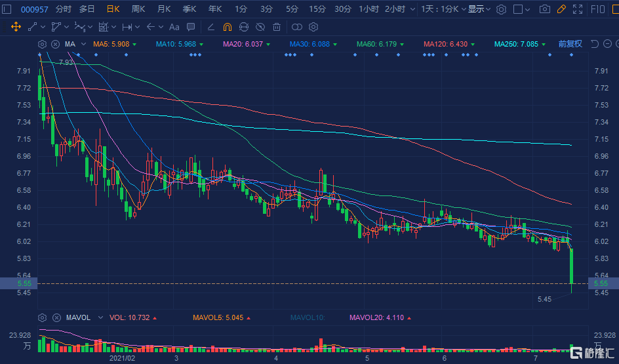The width and height of the screenshot is (619, 364).
Task: Select the 月K monthly candlestick tab
Action: (164, 9)
